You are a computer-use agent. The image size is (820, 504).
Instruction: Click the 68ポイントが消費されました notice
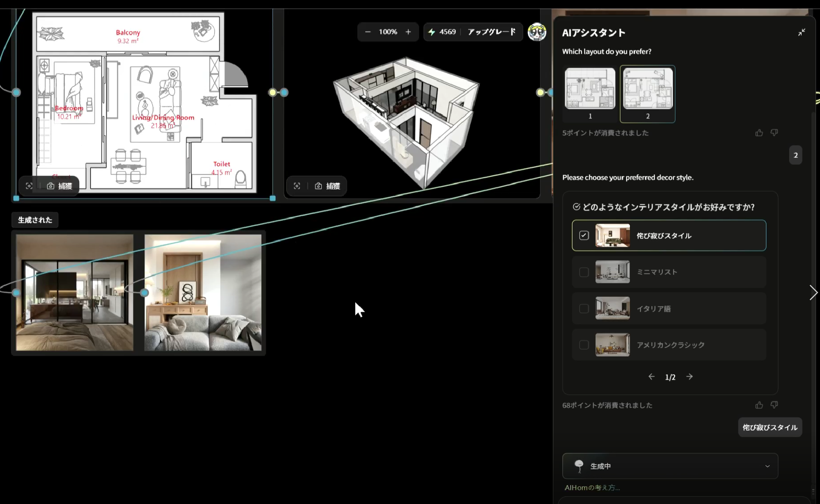[607, 405]
